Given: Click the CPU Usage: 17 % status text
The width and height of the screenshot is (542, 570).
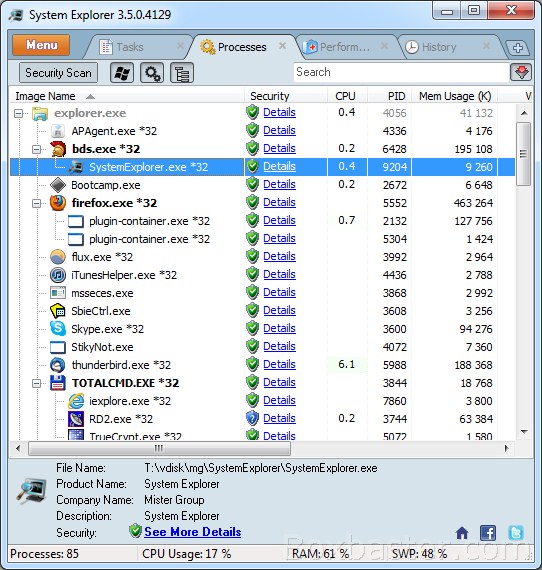Looking at the screenshot, I should tap(186, 554).
